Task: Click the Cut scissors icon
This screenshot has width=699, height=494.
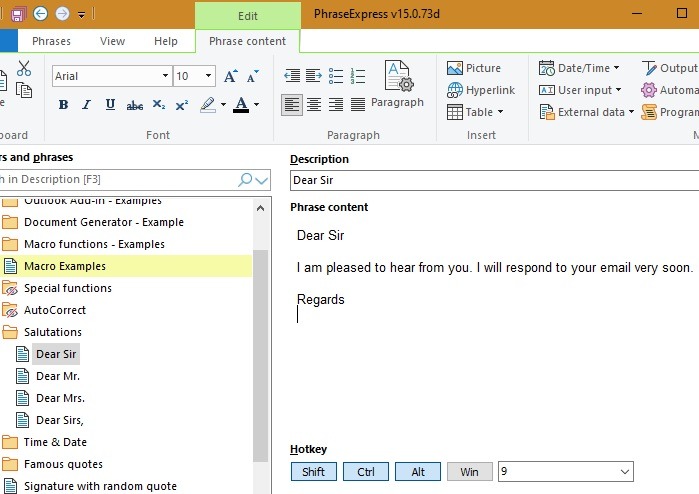Action: (x=24, y=68)
